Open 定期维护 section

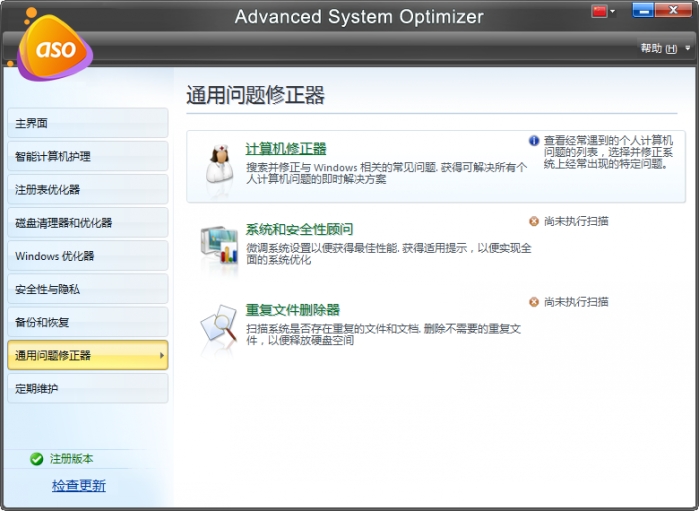click(88, 388)
